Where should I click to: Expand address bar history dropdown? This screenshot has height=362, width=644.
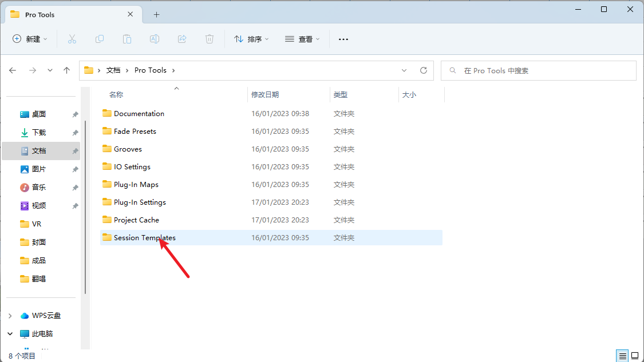click(404, 70)
